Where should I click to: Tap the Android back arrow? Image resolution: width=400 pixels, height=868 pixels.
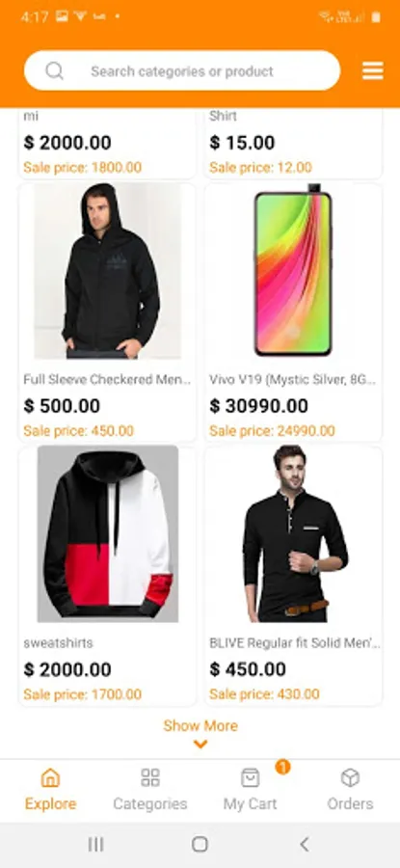(304, 844)
